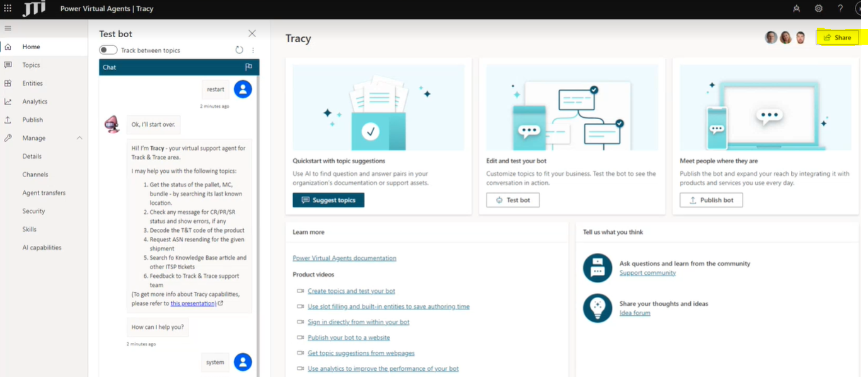Screen dimensions: 868x377
Task: Open Publish your bot to a website
Action: click(349, 338)
